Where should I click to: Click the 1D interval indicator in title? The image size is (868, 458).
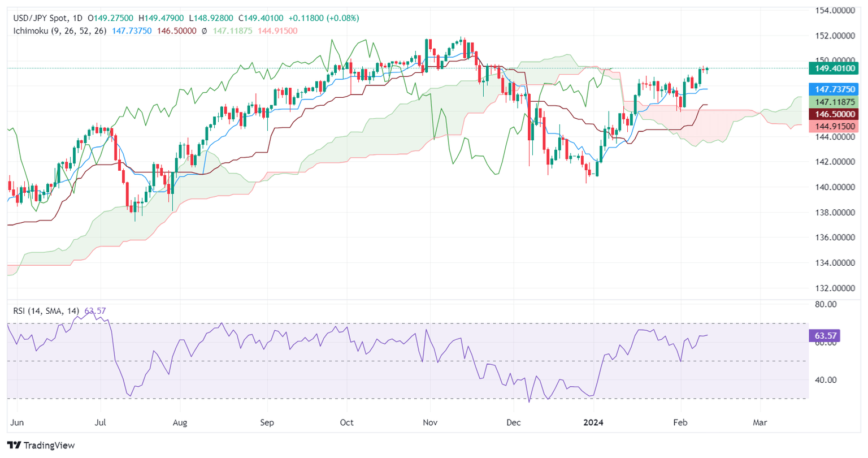point(76,18)
